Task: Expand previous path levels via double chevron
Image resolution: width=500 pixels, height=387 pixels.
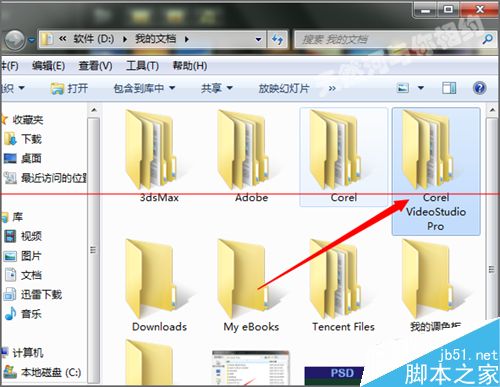Action: 62,39
